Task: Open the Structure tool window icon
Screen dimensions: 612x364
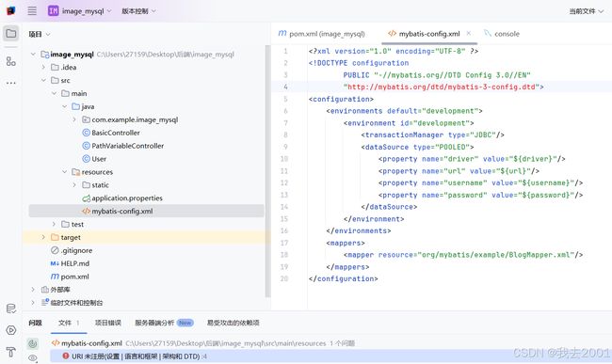Action: click(11, 61)
